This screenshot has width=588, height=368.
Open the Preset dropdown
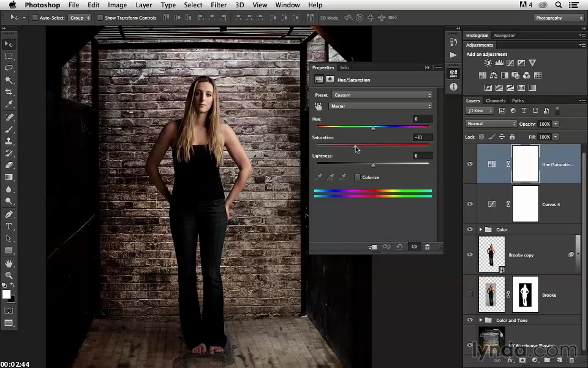pyautogui.click(x=382, y=95)
